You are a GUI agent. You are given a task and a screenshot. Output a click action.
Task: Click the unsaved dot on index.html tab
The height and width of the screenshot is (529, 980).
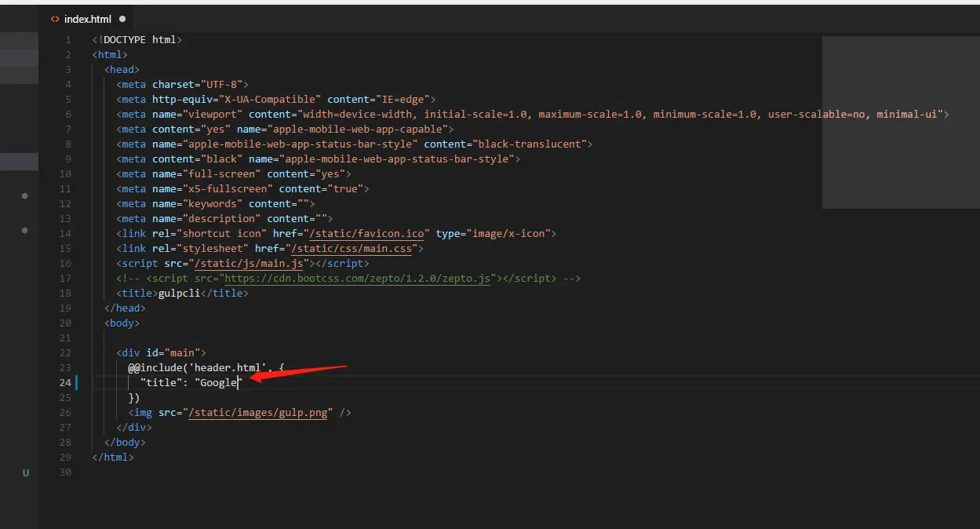click(x=122, y=19)
